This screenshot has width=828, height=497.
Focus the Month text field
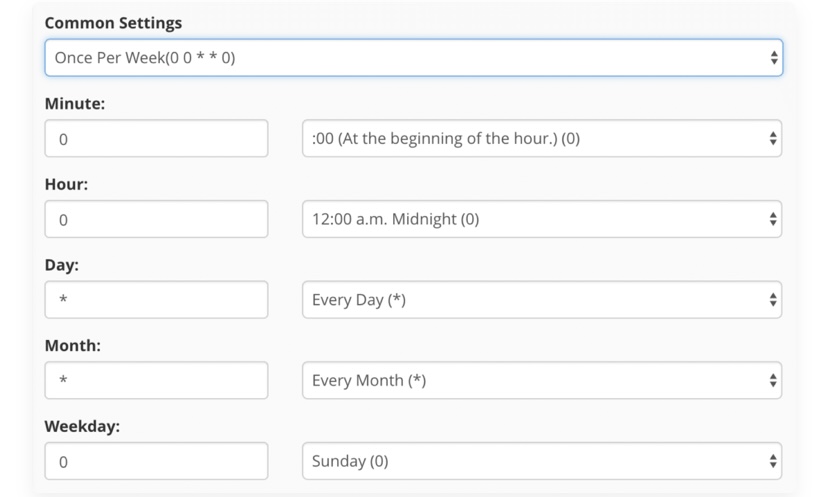click(156, 380)
